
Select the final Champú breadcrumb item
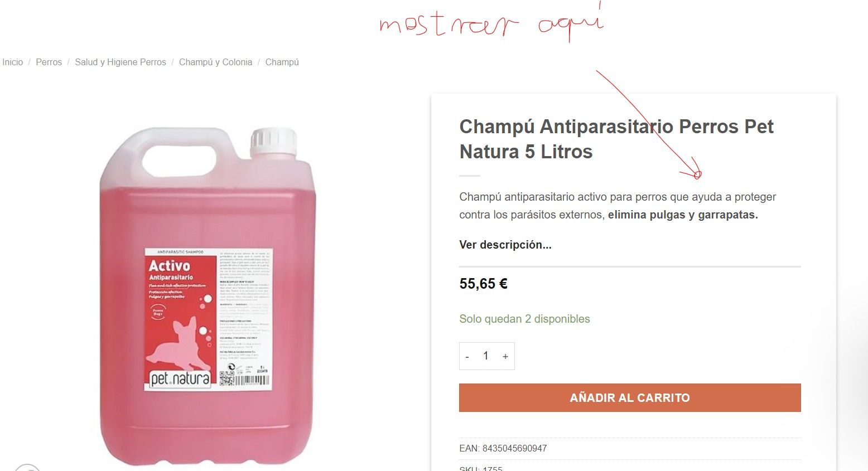(282, 62)
